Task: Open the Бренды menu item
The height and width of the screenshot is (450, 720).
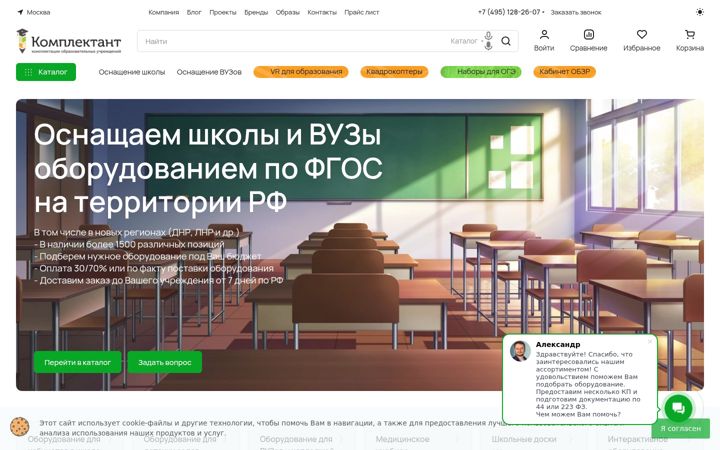Action: point(256,12)
